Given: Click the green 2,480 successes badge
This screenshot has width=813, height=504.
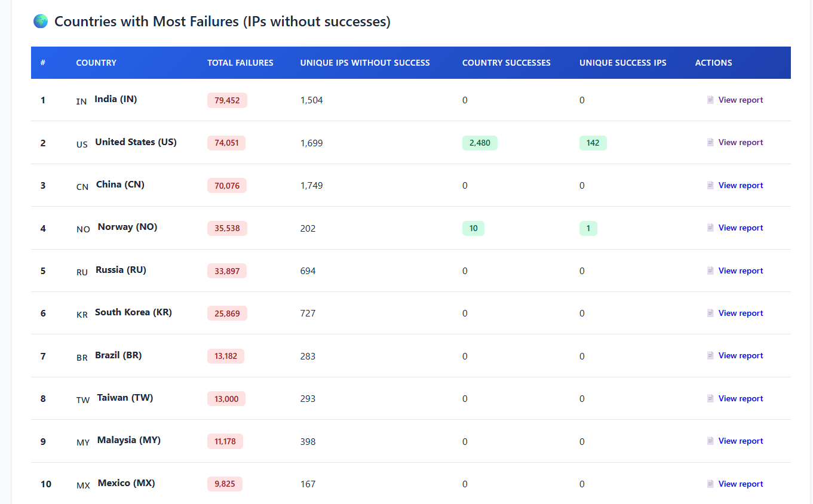Looking at the screenshot, I should coord(479,143).
